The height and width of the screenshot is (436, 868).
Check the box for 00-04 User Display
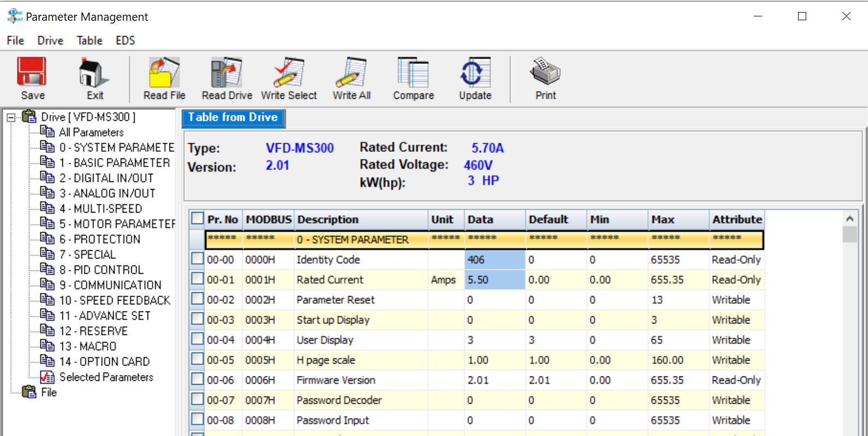tap(197, 339)
